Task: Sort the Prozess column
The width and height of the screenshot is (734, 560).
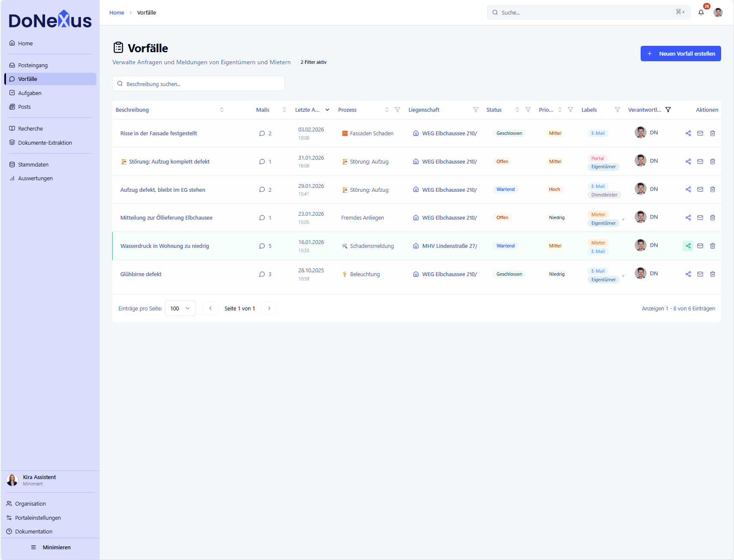Action: 387,110
